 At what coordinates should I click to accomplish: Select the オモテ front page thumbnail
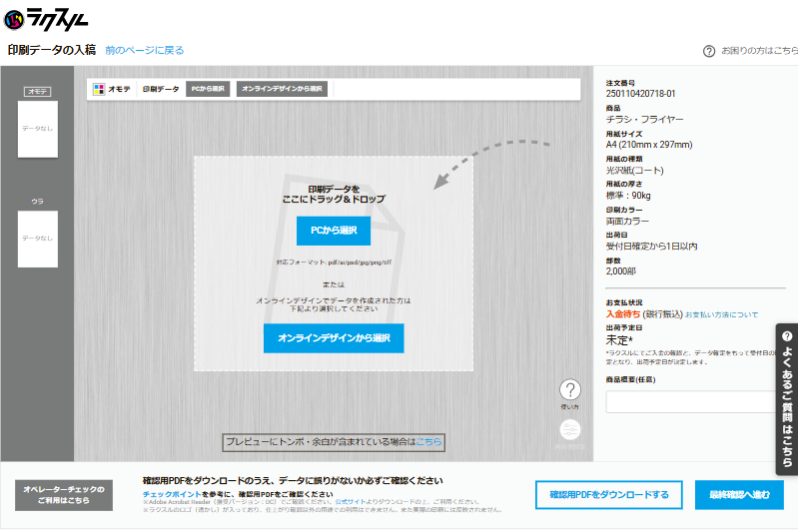coord(38,128)
